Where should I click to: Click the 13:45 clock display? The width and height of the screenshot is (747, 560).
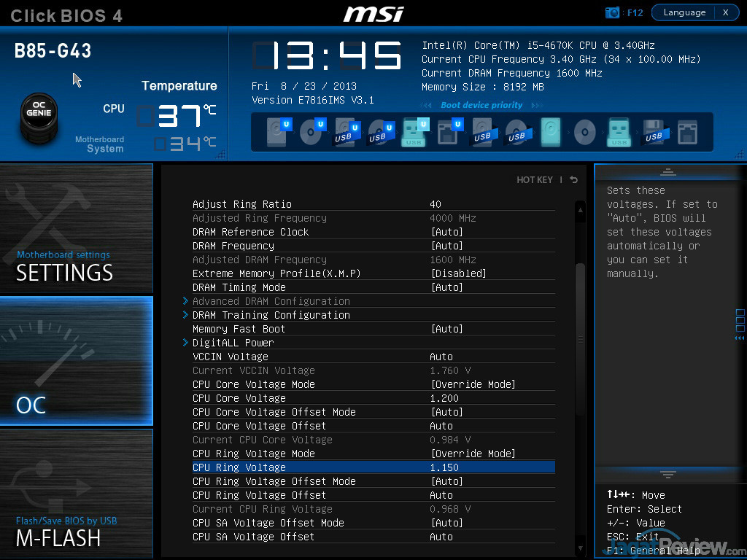point(327,55)
